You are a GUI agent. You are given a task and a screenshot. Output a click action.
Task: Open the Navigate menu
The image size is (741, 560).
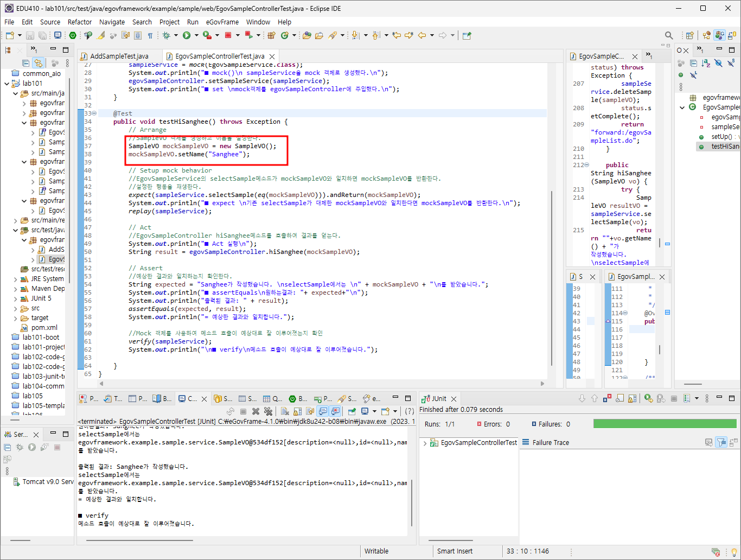[x=112, y=22]
